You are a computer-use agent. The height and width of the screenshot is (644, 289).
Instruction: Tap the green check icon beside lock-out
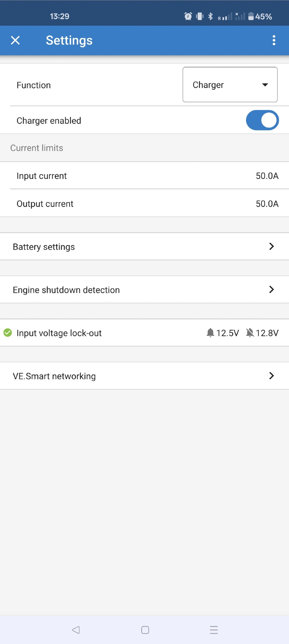tap(8, 333)
